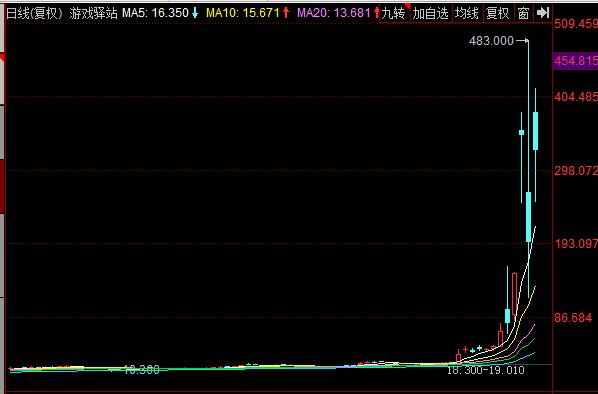Add stock via 加自选 button

[x=431, y=13]
